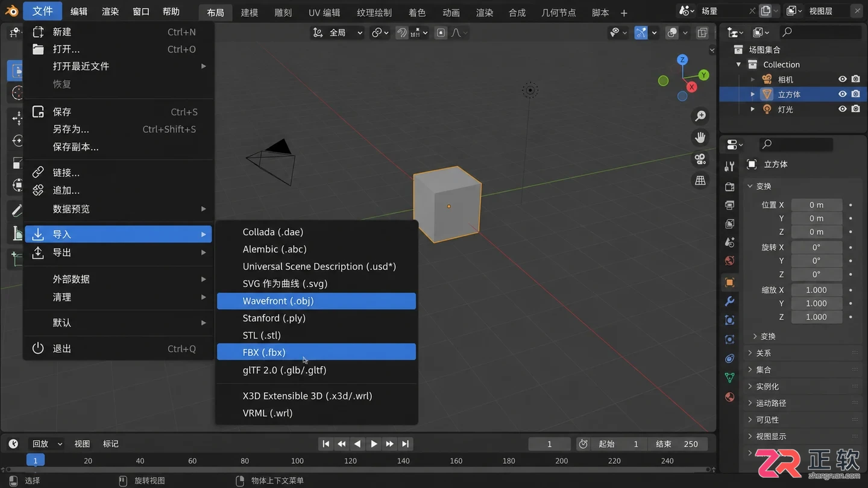Click the play animation button
Screen dimensions: 868x488
[x=374, y=444]
